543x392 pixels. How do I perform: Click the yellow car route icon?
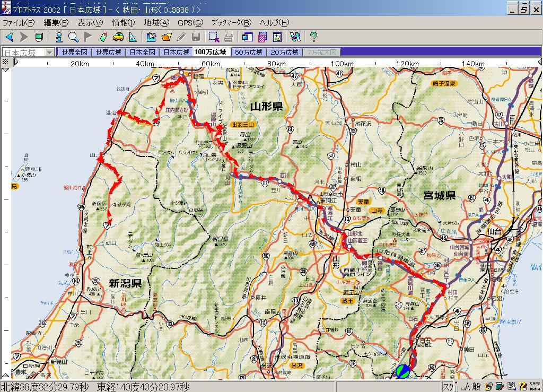point(118,37)
